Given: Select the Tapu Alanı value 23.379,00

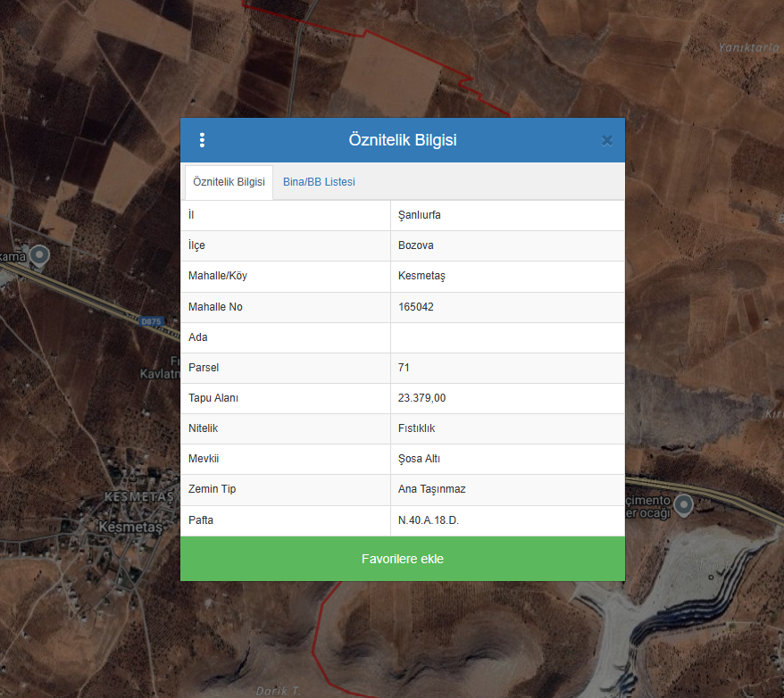Looking at the screenshot, I should [421, 398].
